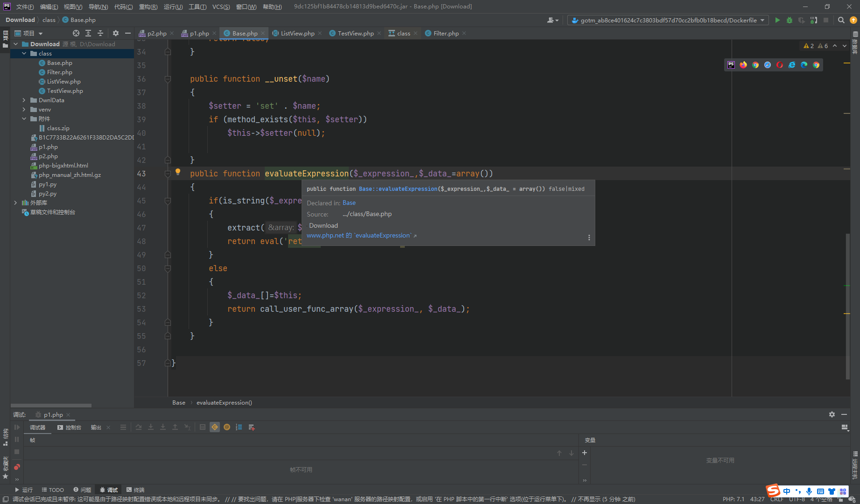
Task: Open preview in Edge browser icon
Action: [804, 65]
